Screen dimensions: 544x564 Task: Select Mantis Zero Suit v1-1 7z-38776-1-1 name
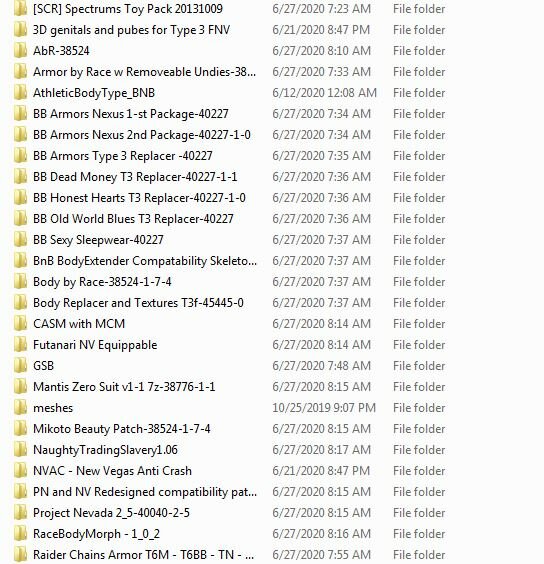pos(124,387)
